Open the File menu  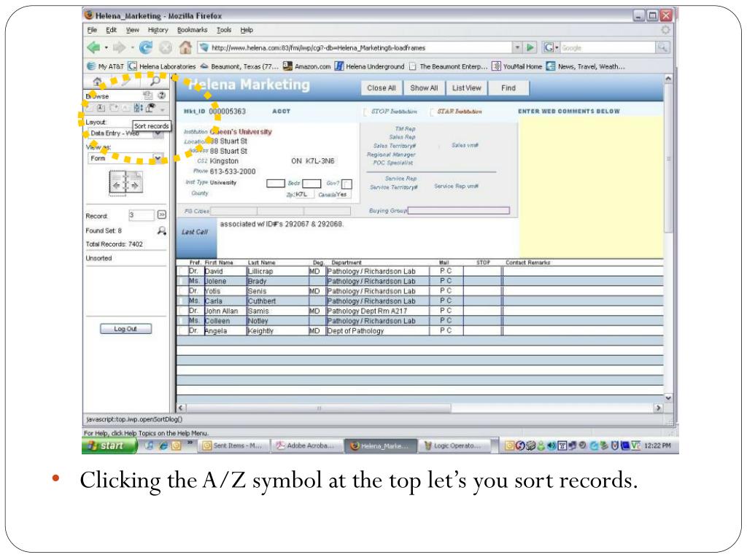[92, 29]
